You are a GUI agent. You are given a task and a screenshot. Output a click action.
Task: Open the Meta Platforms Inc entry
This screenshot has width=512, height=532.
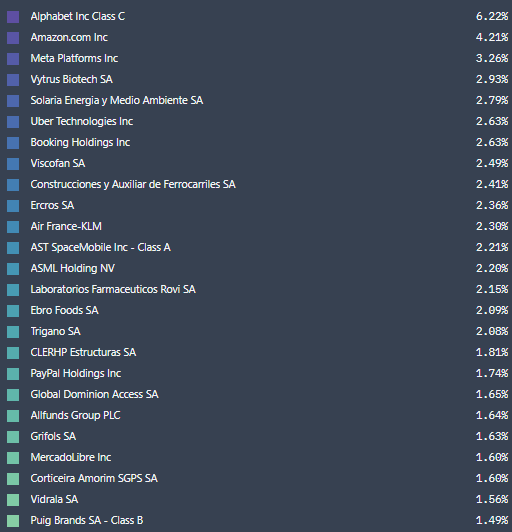click(74, 58)
